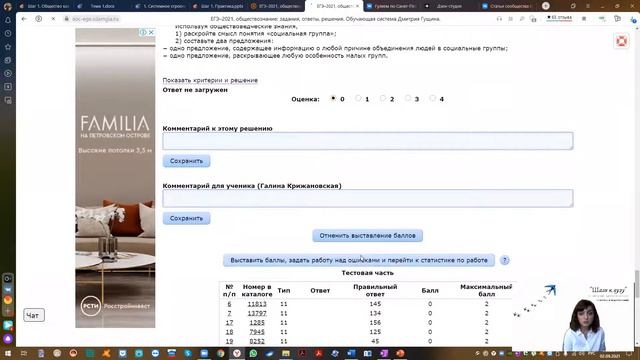Switch to tab 'Шаг 1. Общество'
Image resolution: width=640 pixels, height=360 pixels.
(x=45, y=6)
